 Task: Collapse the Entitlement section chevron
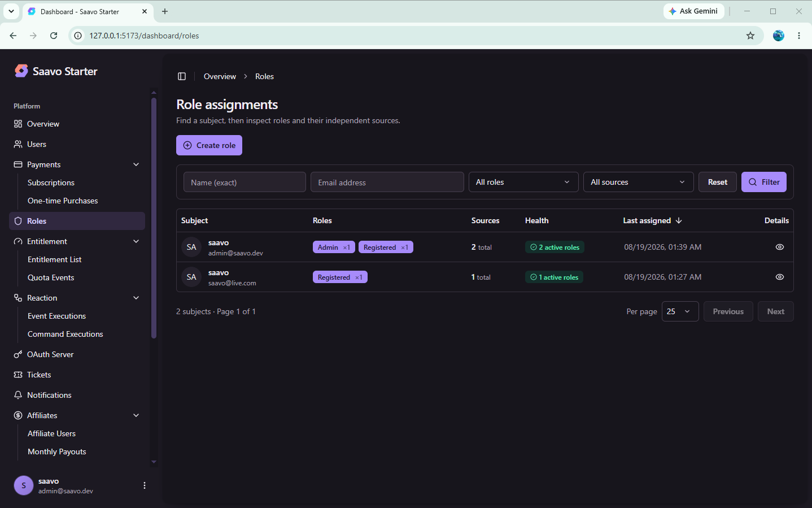pyautogui.click(x=136, y=241)
